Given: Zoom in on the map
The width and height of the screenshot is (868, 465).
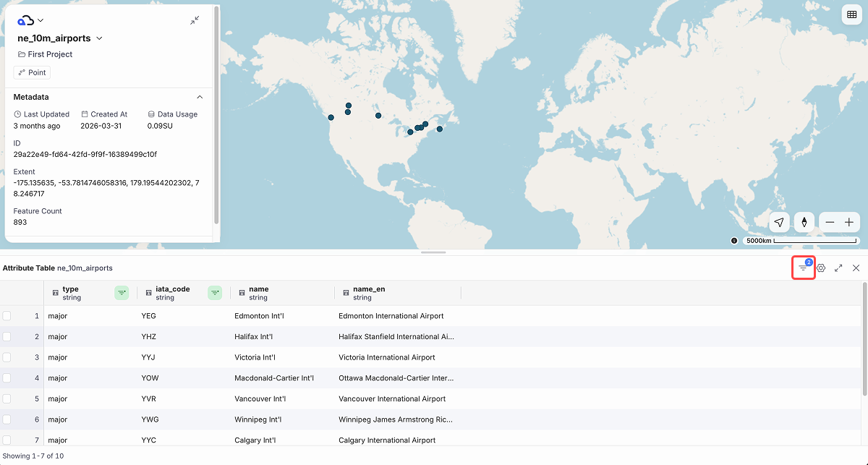Looking at the screenshot, I should coord(849,222).
